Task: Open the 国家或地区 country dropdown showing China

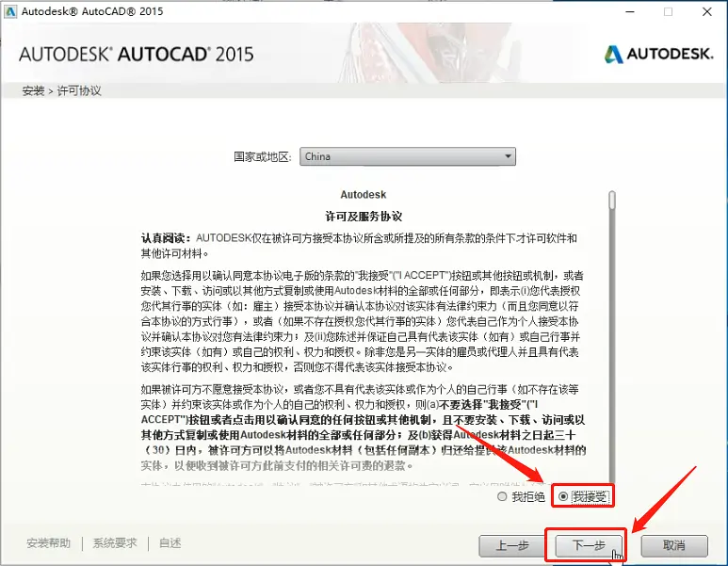Action: (407, 156)
